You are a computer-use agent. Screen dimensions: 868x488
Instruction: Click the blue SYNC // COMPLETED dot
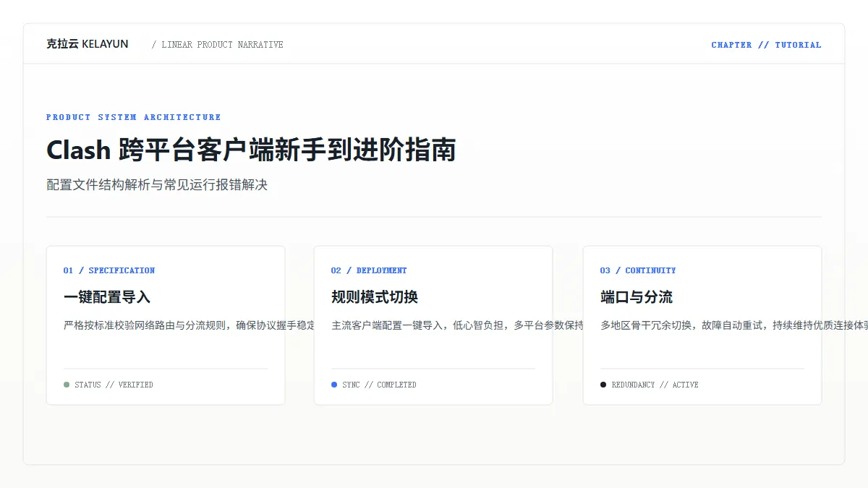(334, 385)
